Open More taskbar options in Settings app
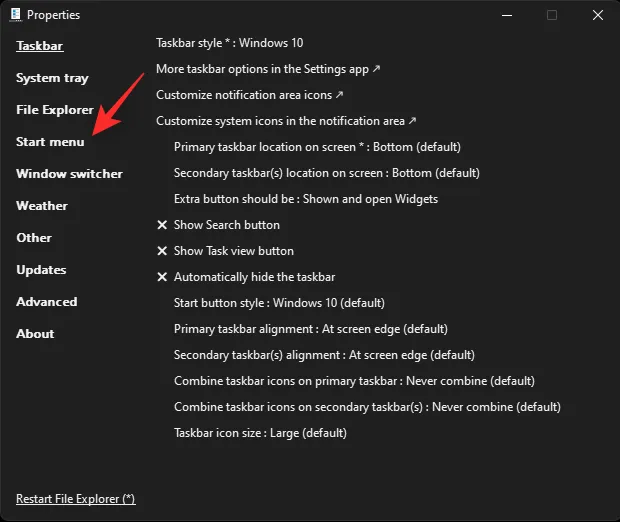 click(x=268, y=69)
